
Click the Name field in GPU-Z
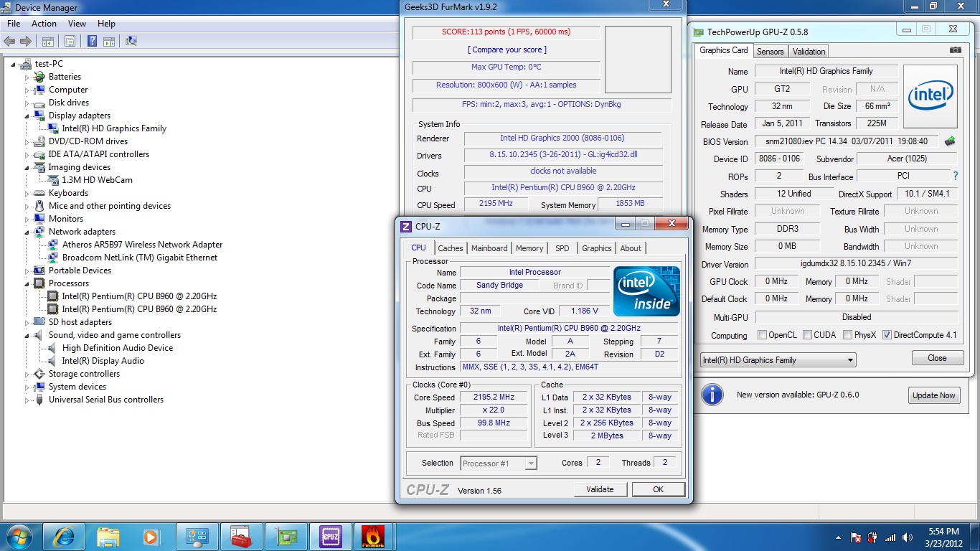826,71
